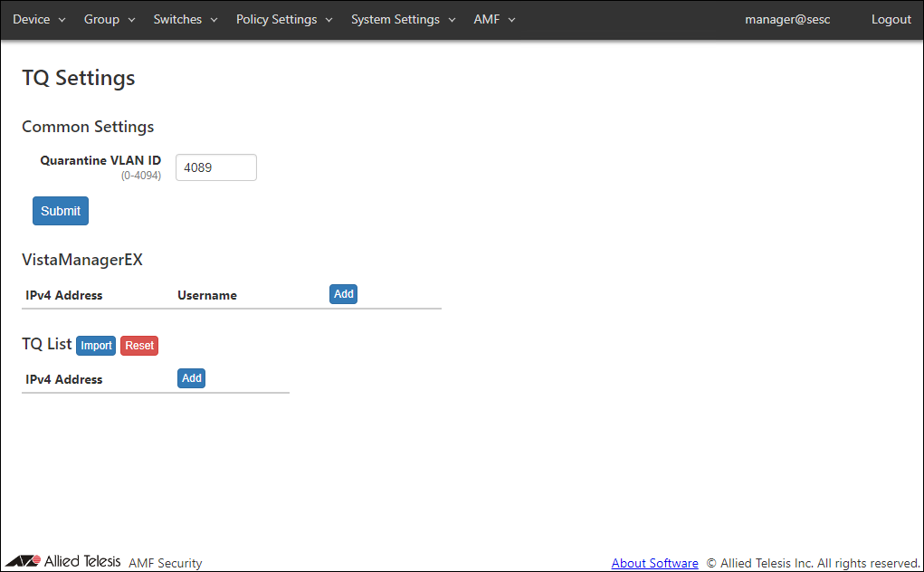Open the Policy Settings menu
This screenshot has height=572, width=924.
click(x=284, y=20)
